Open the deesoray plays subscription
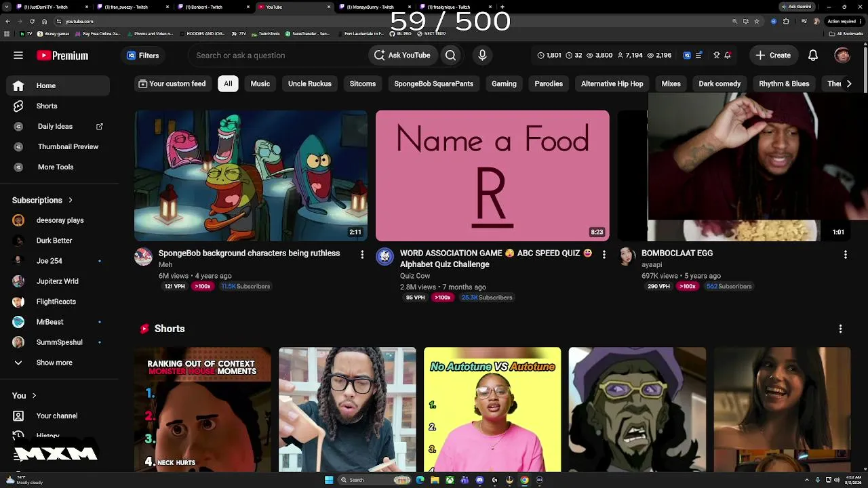Viewport: 868px width, 488px height. 58,220
